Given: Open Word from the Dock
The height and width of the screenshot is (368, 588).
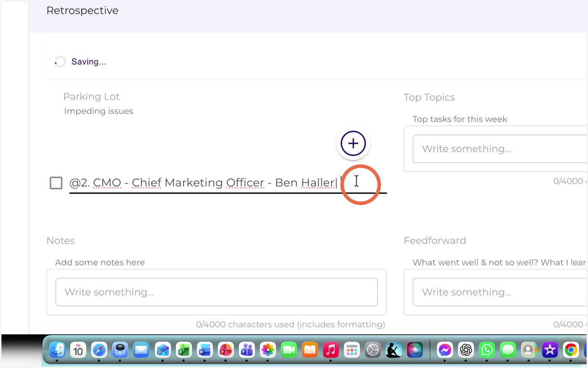Looking at the screenshot, I should point(205,349).
